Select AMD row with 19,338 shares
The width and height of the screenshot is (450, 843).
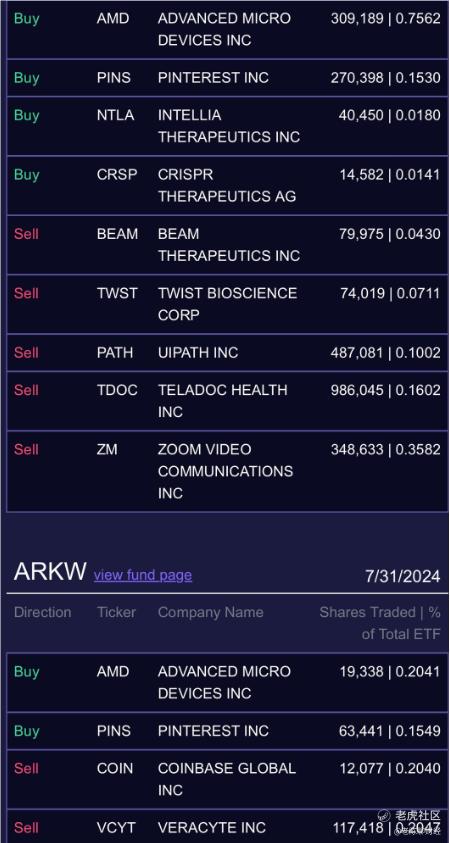click(x=227, y=682)
